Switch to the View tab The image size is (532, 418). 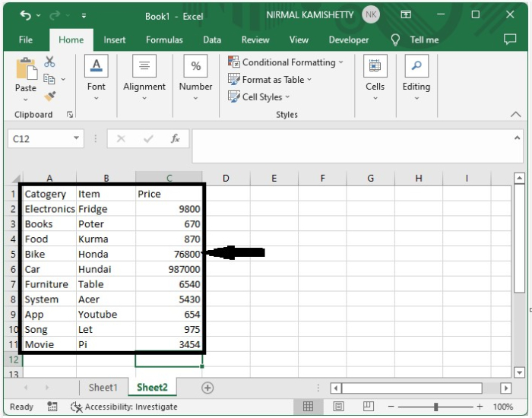coord(299,40)
